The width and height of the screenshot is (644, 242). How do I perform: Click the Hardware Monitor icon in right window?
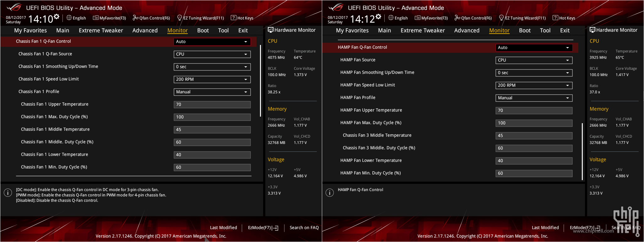tap(592, 30)
